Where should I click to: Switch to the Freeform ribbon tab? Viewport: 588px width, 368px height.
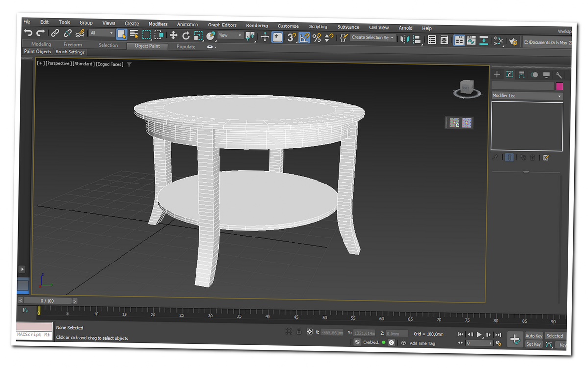[x=73, y=45]
